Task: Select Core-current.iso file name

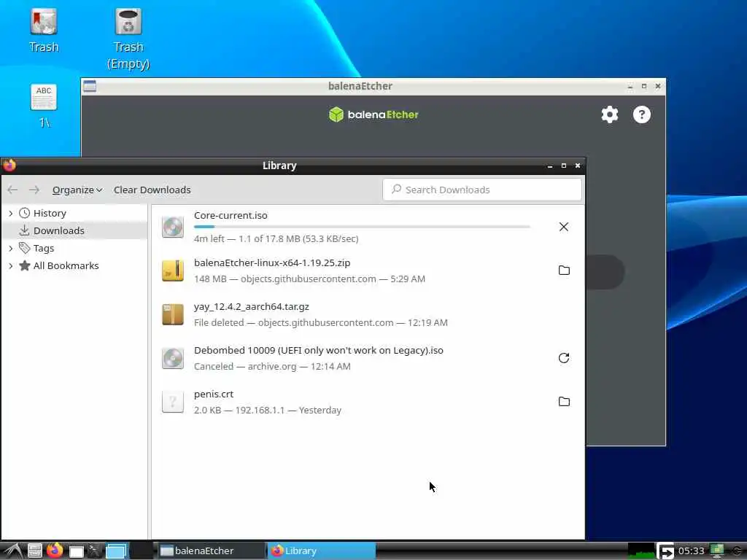Action: pos(231,215)
